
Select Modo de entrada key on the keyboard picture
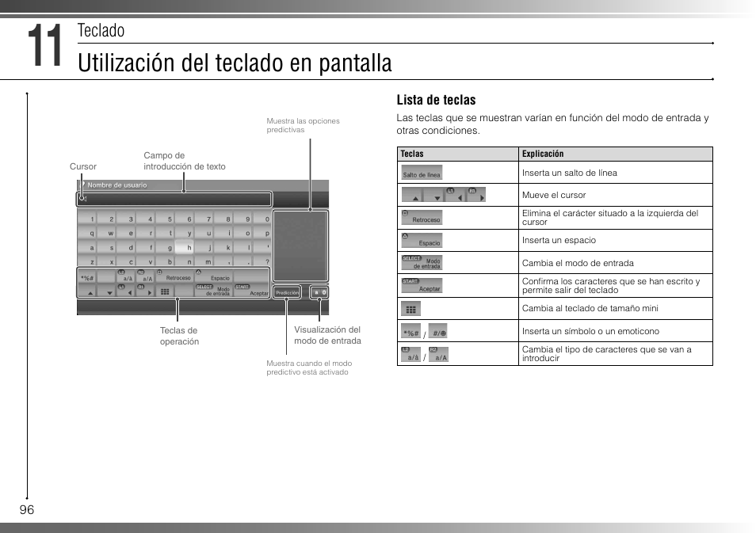(x=212, y=290)
